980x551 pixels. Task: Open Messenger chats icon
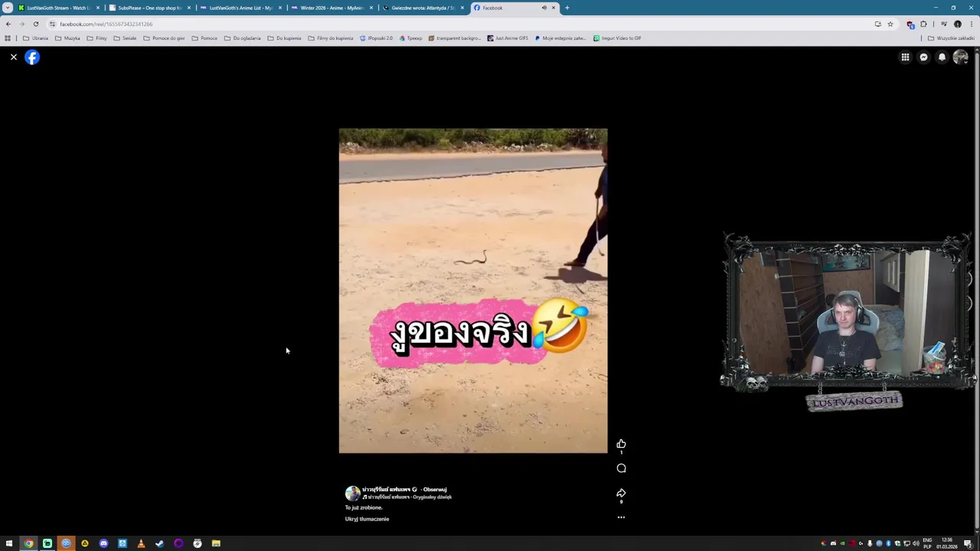click(923, 57)
